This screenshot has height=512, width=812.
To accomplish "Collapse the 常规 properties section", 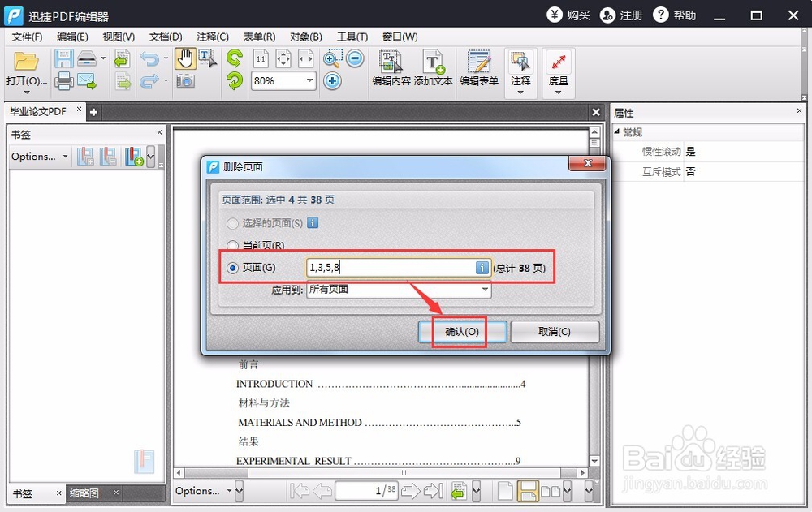I will tap(617, 132).
